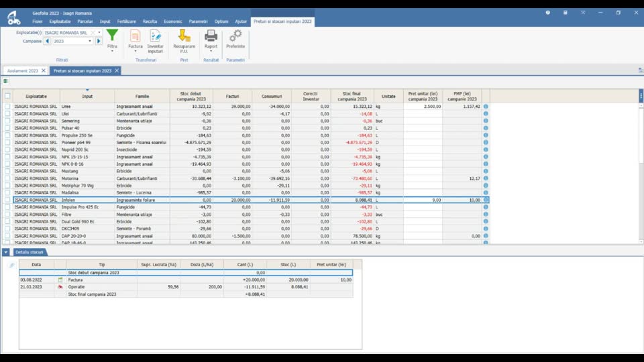Viewport: 644px width, 362px height.
Task: Open the Parametri menu
Action: [199, 21]
